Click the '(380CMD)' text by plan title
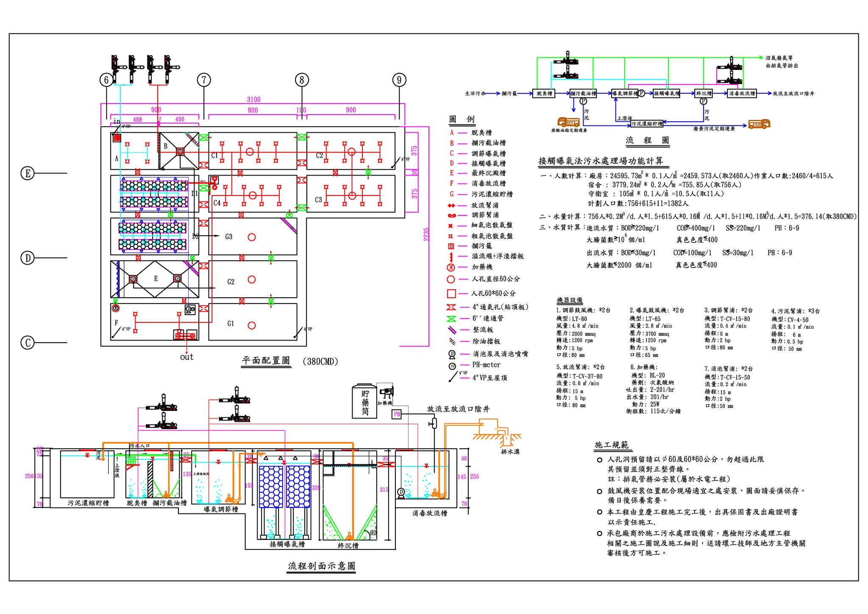Screen dimensions: 868x614 (x=320, y=362)
